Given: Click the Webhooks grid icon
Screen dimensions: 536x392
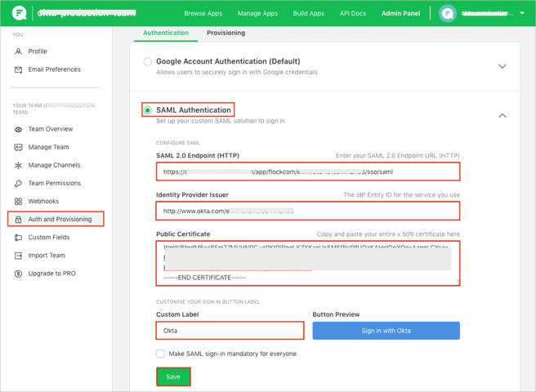Looking at the screenshot, I should pos(18,202).
